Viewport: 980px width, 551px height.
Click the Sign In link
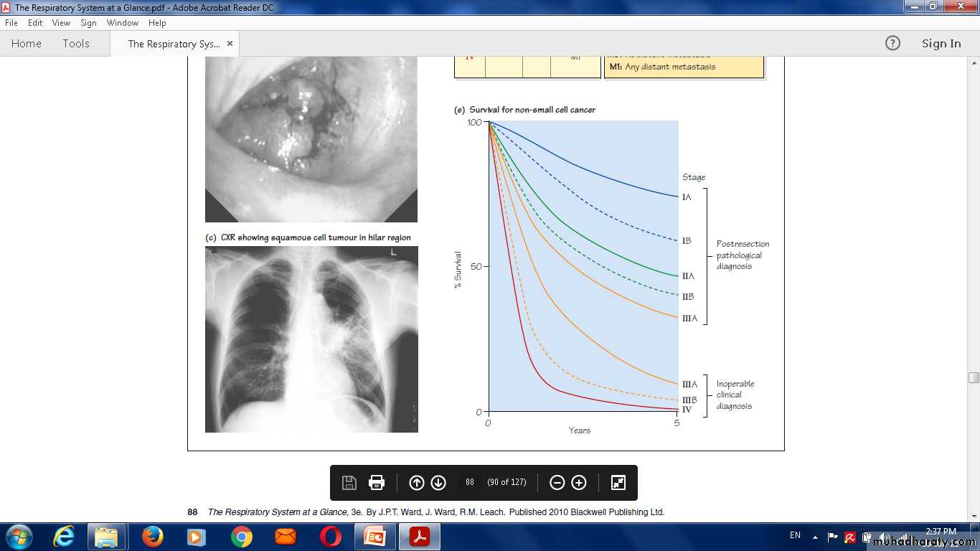tap(941, 44)
